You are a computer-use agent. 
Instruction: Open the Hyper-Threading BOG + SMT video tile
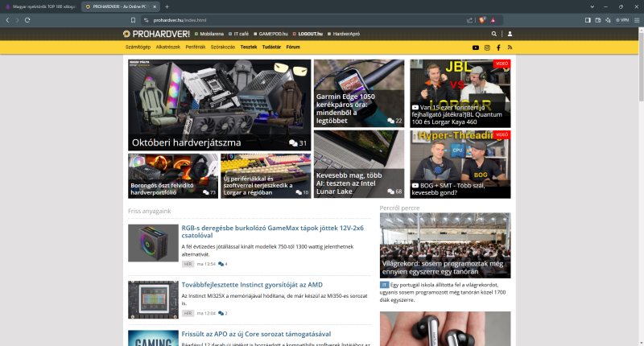coord(460,164)
